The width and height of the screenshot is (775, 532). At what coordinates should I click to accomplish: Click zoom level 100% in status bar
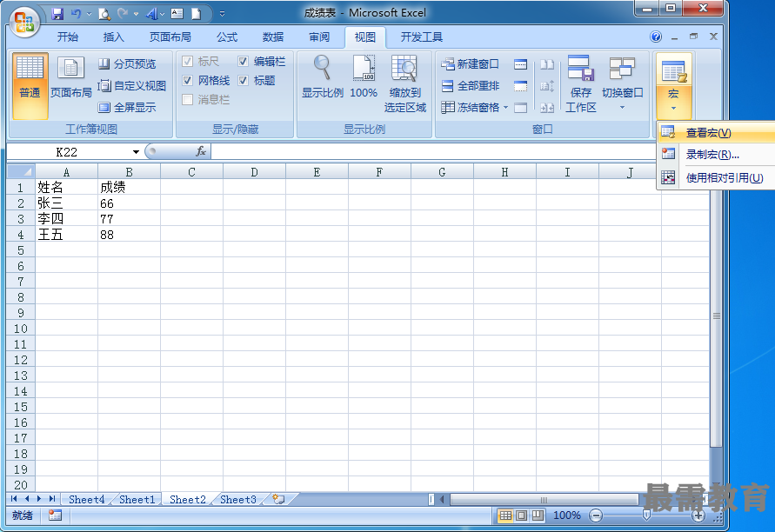[x=566, y=515]
